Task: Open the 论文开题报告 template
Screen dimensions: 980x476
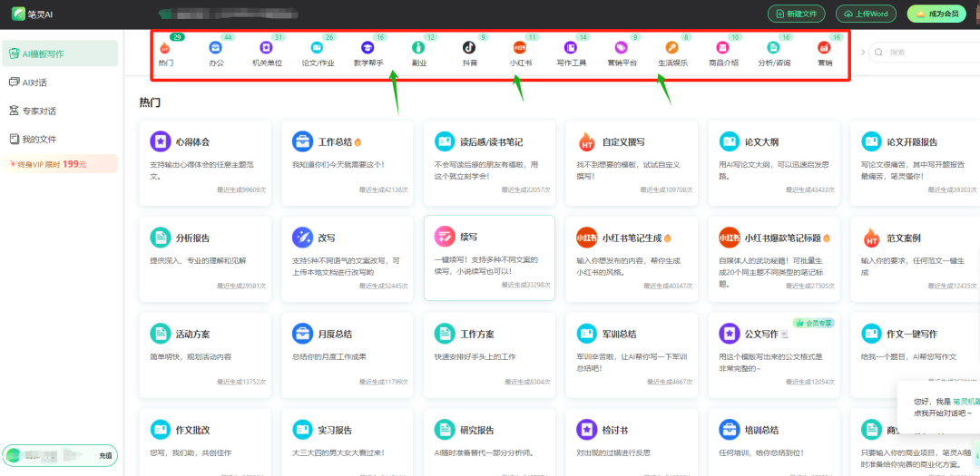Action: pos(915,162)
